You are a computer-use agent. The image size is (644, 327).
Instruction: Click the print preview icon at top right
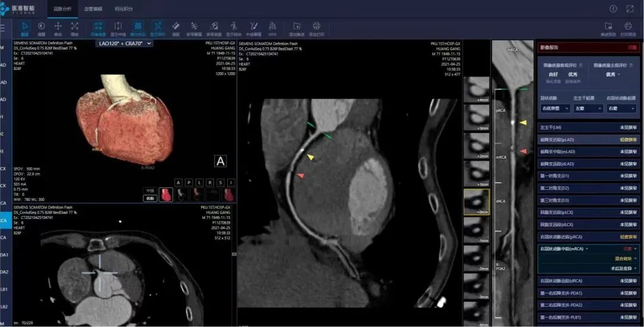pyautogui.click(x=628, y=29)
